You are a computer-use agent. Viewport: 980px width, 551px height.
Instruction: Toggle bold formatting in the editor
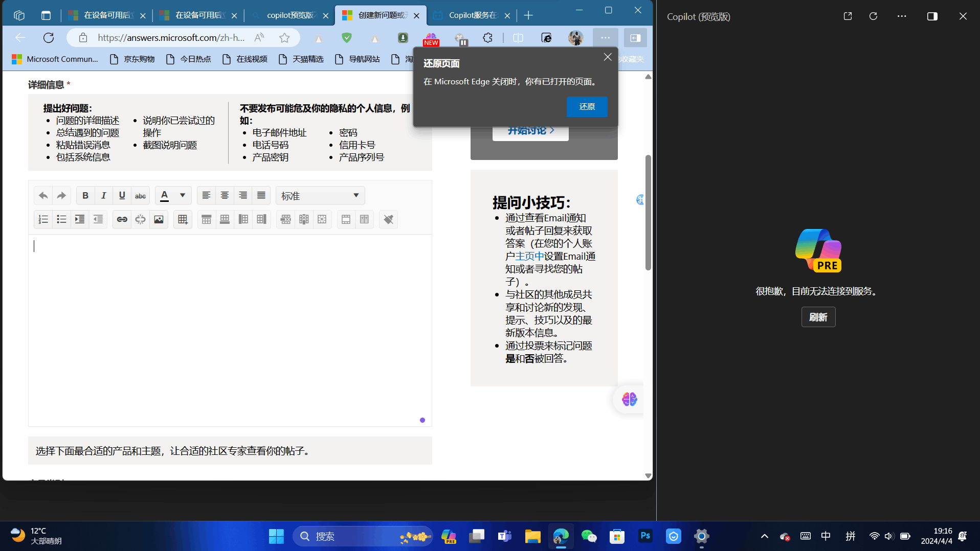click(85, 196)
